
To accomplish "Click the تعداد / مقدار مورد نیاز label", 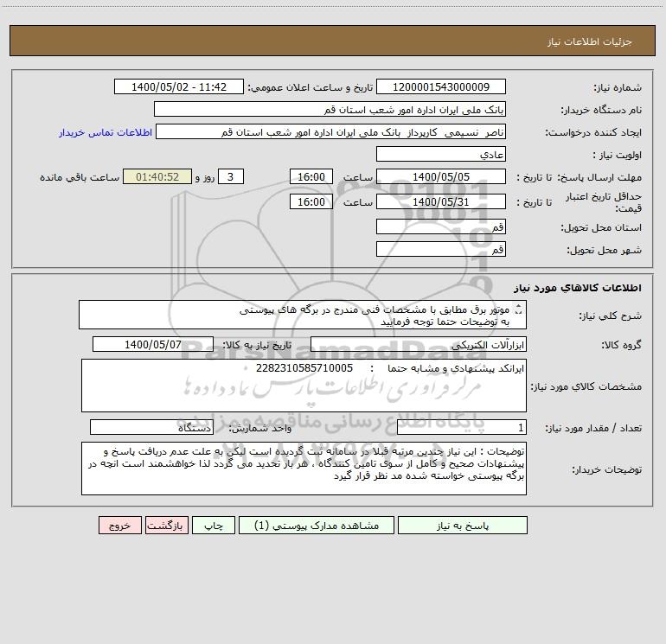I will tap(593, 428).
